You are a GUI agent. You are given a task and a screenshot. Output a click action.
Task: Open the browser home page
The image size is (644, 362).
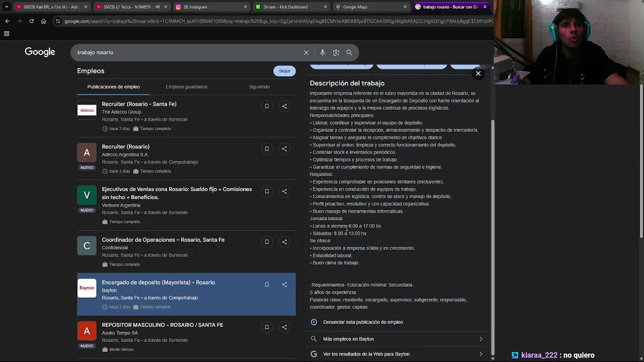(43, 21)
